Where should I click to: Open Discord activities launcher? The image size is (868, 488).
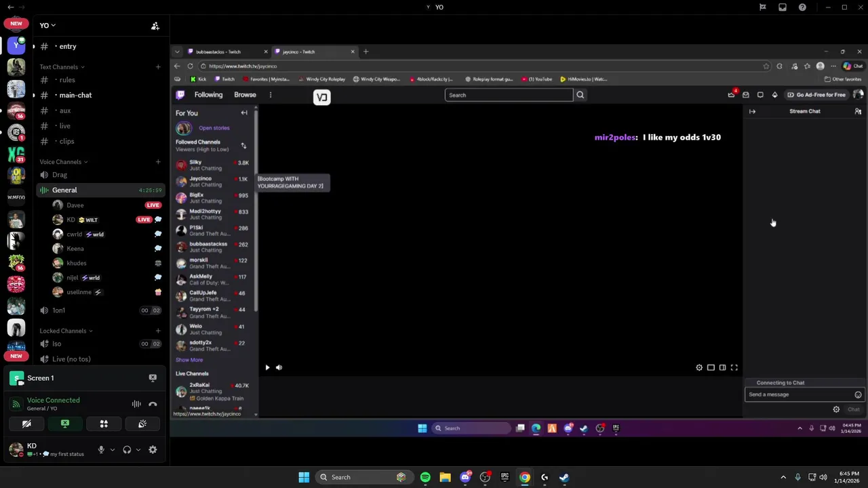click(104, 424)
